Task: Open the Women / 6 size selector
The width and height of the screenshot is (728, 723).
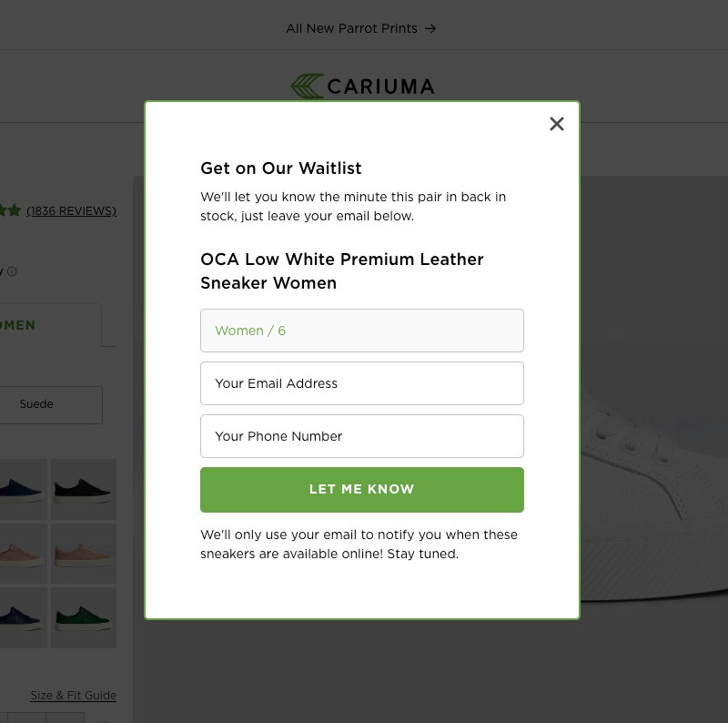Action: (361, 331)
